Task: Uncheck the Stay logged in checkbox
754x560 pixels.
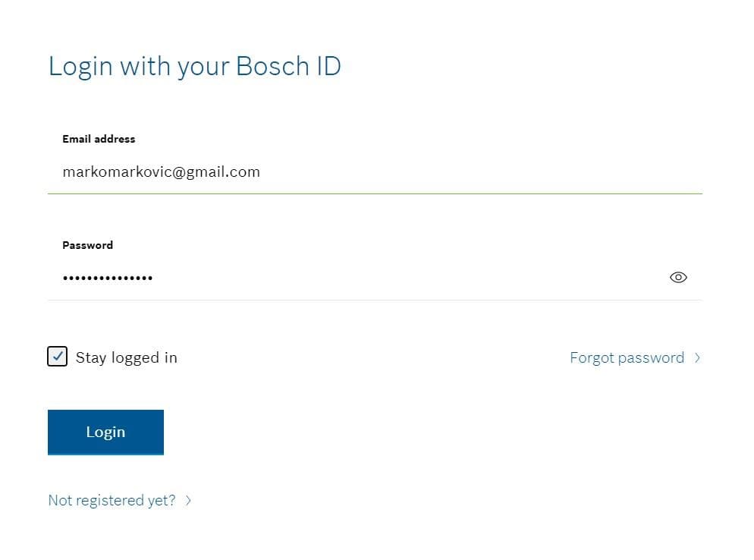Action: coord(57,357)
